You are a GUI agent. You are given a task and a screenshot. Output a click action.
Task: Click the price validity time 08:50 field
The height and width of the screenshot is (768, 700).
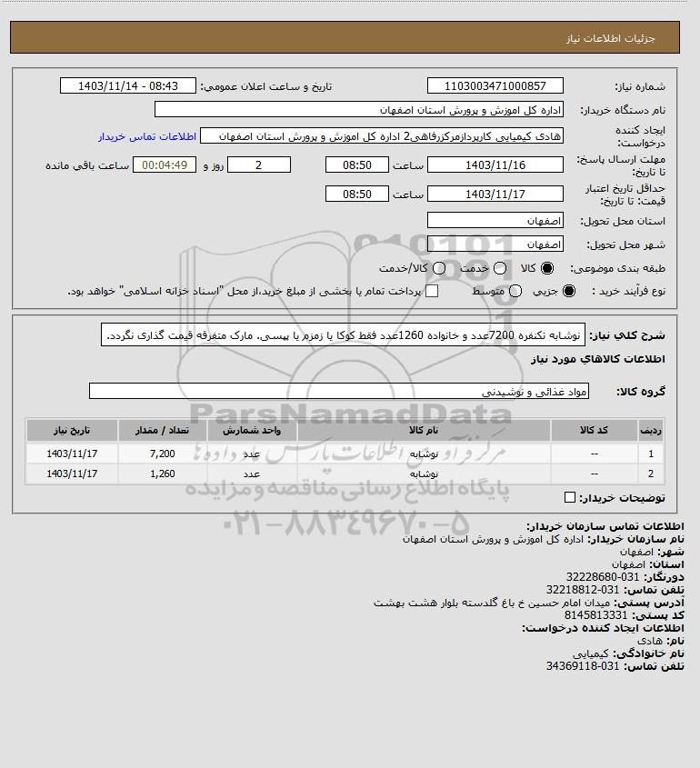coord(357,194)
